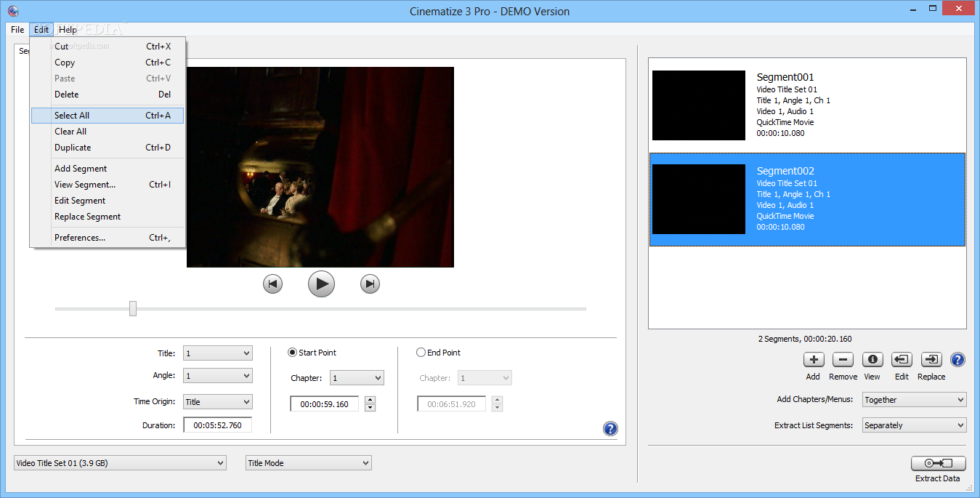Open Preferences... from Edit menu
The height and width of the screenshot is (498, 980).
[108, 238]
